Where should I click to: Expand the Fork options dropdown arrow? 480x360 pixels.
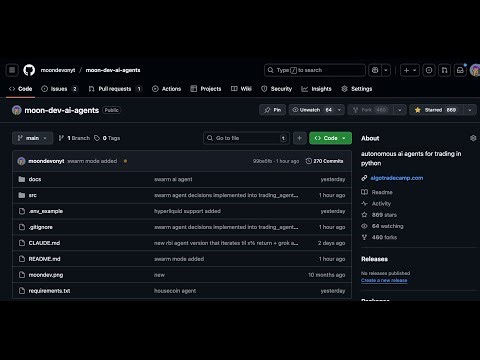click(399, 110)
